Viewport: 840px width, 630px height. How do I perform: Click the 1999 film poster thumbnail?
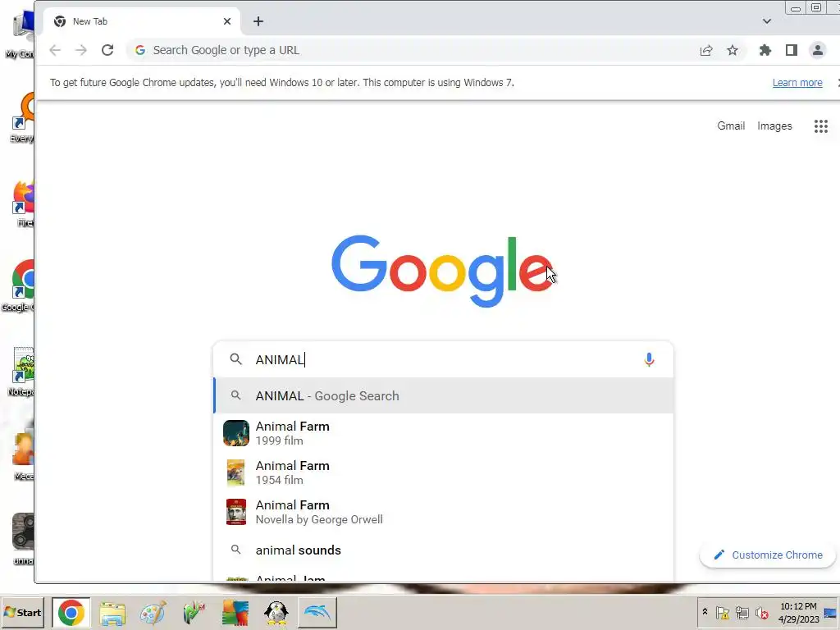tap(236, 433)
